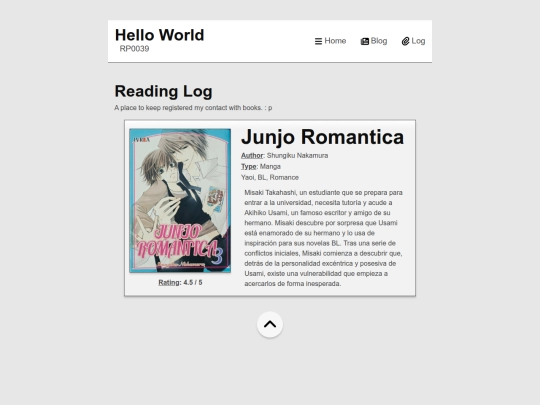Viewport: 540px width, 405px height.
Task: Click the Hello World site title
Action: click(159, 35)
